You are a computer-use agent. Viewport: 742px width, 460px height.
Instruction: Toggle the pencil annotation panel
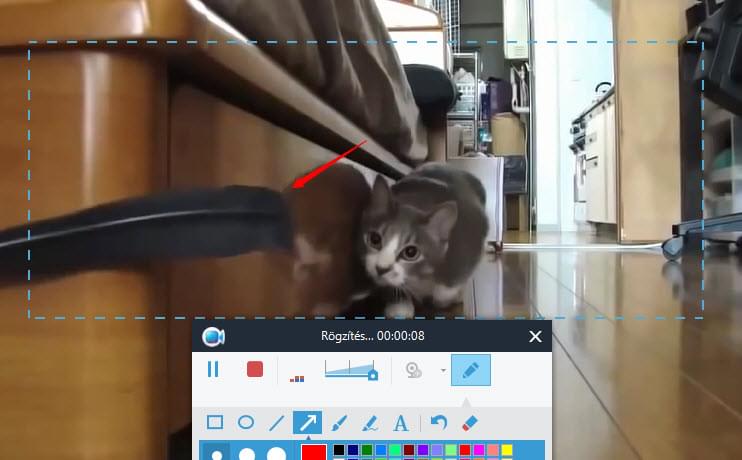(x=471, y=370)
